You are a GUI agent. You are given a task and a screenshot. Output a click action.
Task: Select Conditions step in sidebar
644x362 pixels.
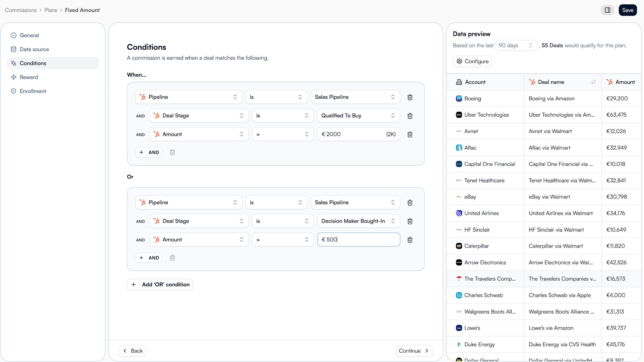[53, 63]
